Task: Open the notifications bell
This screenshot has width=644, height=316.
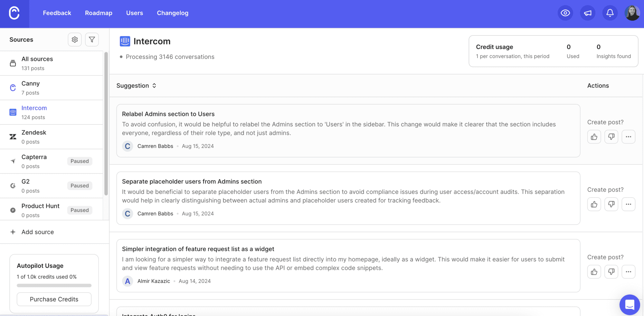Action: click(610, 13)
